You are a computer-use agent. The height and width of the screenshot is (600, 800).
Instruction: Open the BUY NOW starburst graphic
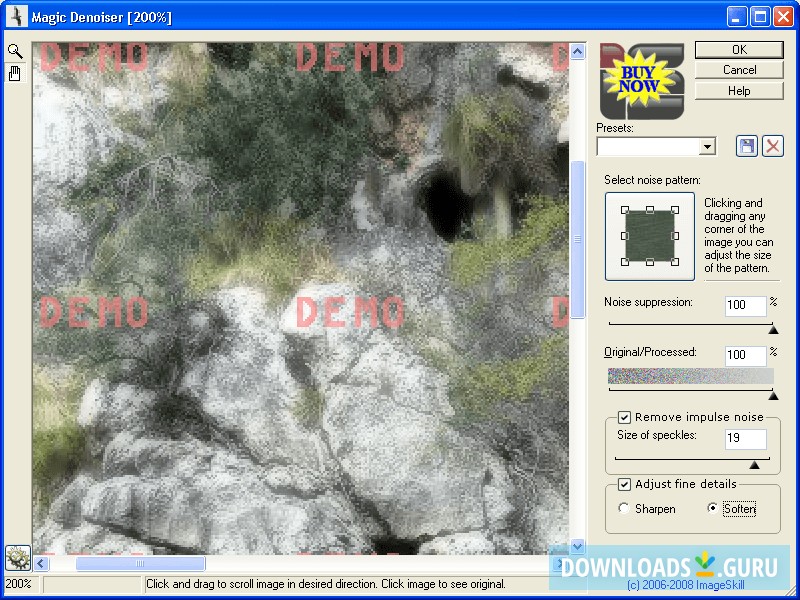(x=640, y=79)
